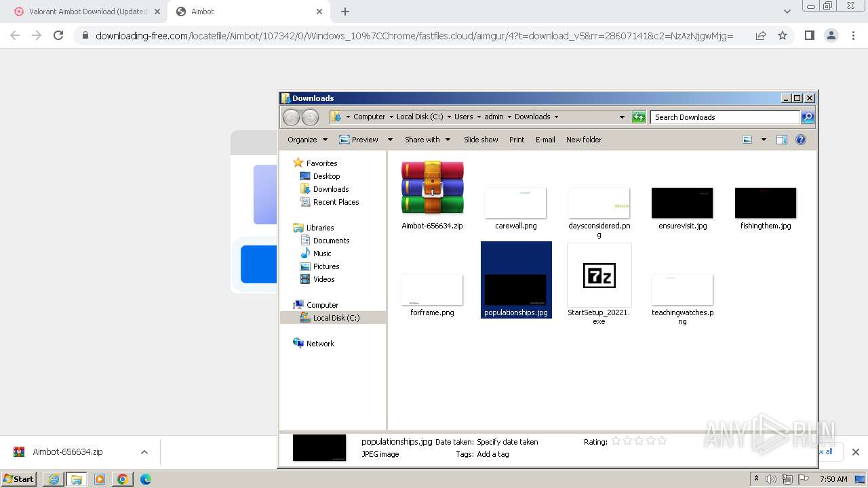Bookmark this page with the star icon
This screenshot has width=868, height=488.
(x=783, y=35)
